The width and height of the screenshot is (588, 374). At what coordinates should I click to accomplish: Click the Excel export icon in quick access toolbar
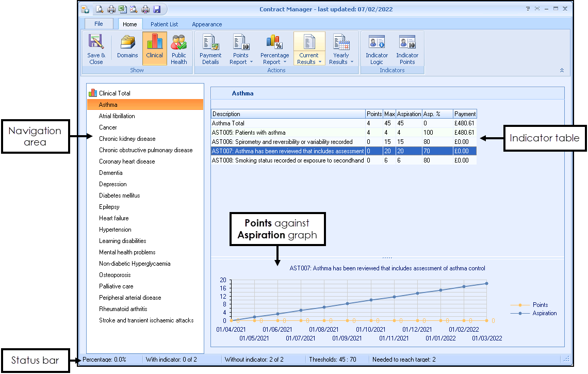[122, 9]
